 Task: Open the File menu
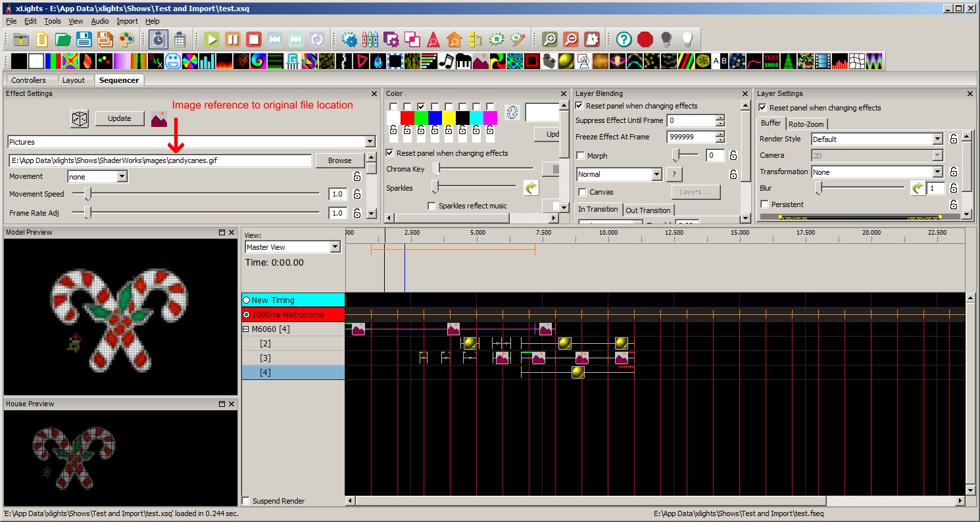click(x=11, y=21)
